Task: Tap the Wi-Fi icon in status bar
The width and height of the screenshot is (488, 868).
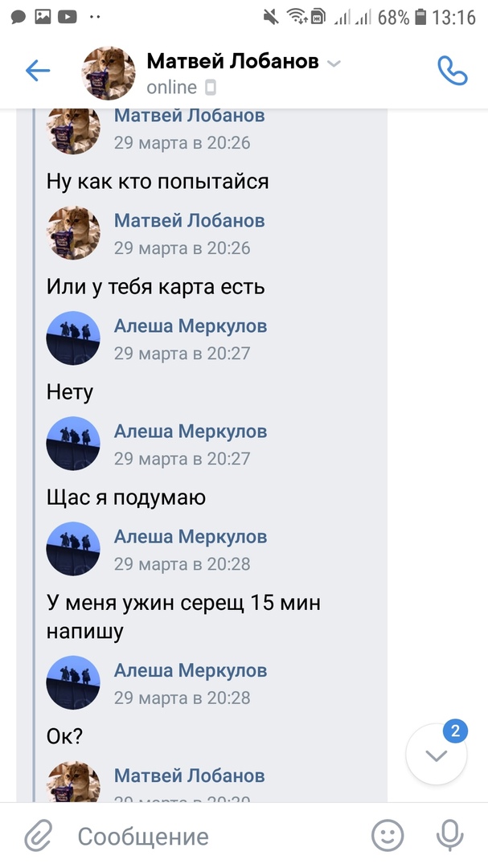Action: pyautogui.click(x=299, y=16)
